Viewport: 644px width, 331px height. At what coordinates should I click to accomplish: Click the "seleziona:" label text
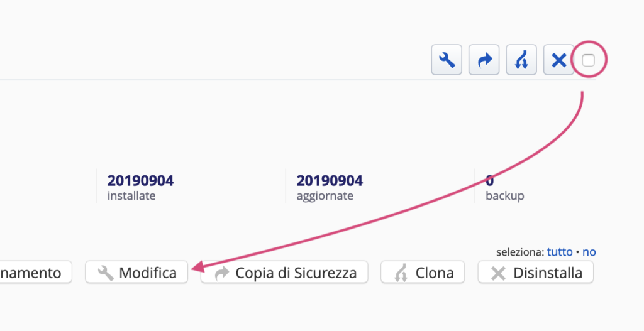tap(519, 252)
